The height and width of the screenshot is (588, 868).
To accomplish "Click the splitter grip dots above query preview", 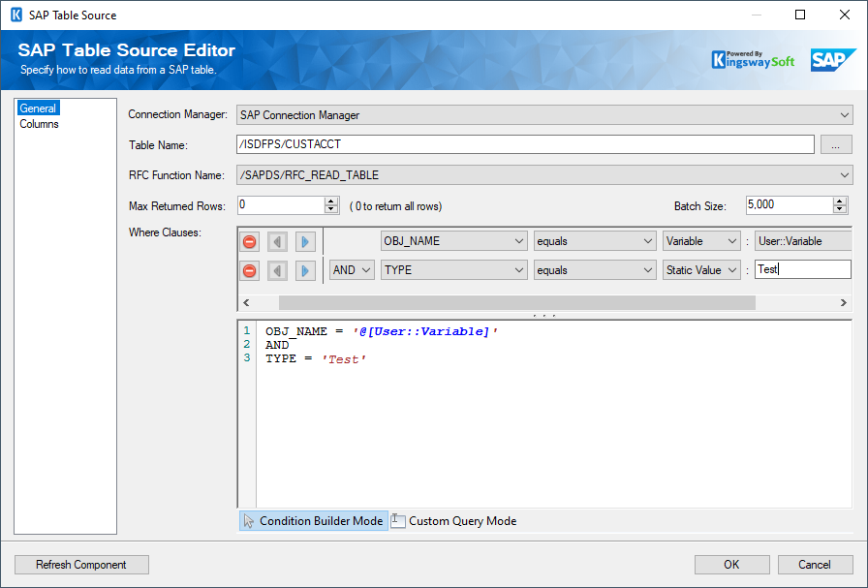I will tap(544, 316).
